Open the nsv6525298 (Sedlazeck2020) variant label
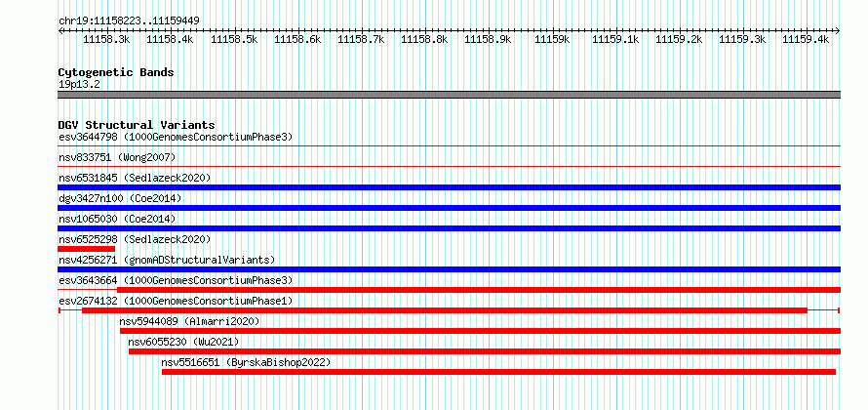This screenshot has width=868, height=410. [135, 239]
